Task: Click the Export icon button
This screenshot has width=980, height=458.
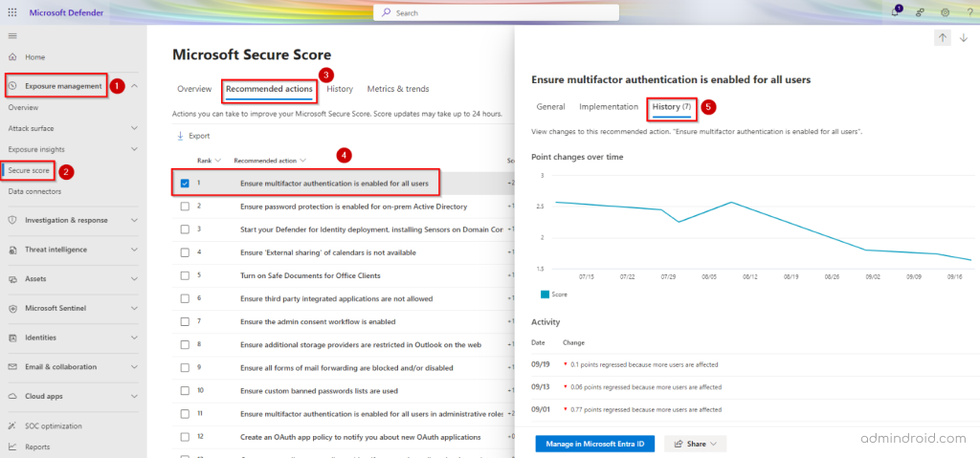Action: click(x=180, y=136)
